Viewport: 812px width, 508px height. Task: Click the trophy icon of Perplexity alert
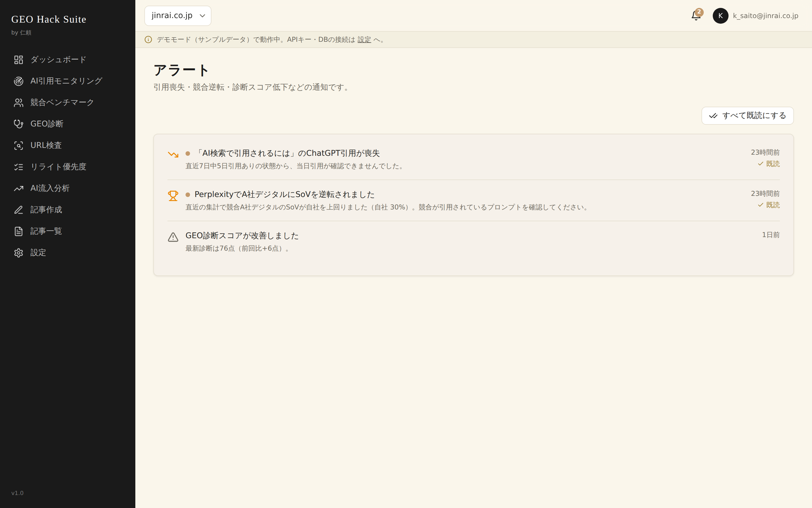[x=173, y=196]
